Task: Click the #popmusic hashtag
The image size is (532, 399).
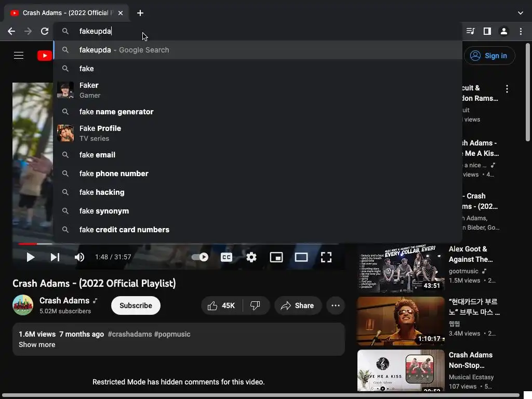Action: pyautogui.click(x=172, y=334)
